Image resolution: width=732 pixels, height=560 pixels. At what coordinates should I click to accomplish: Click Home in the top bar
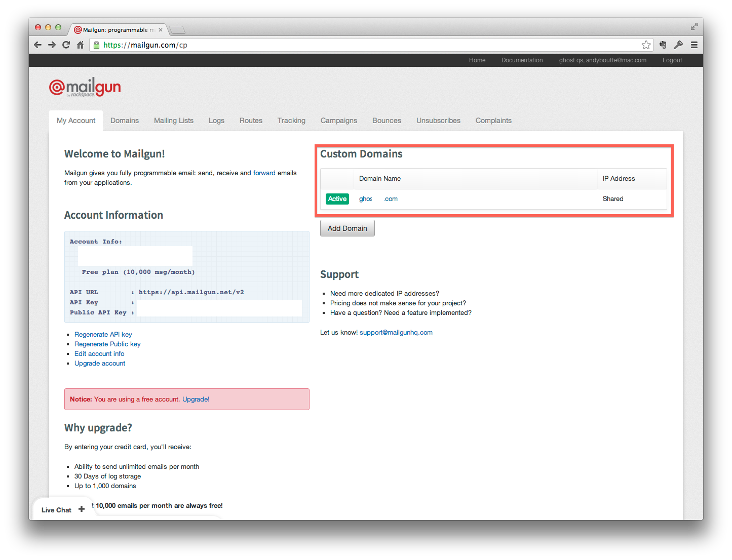pyautogui.click(x=477, y=60)
